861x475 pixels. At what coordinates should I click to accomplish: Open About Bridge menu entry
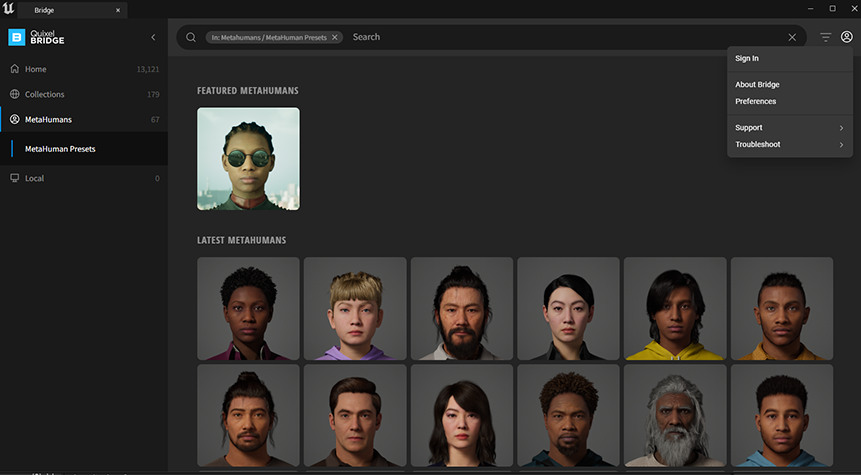tap(757, 85)
